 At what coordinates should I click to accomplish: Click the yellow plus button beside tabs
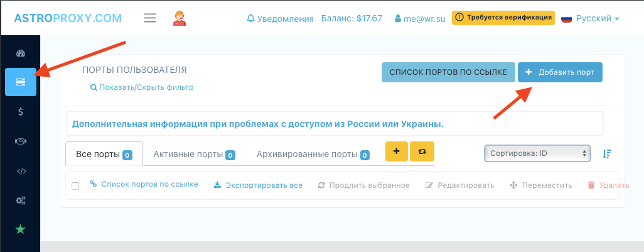pos(396,151)
